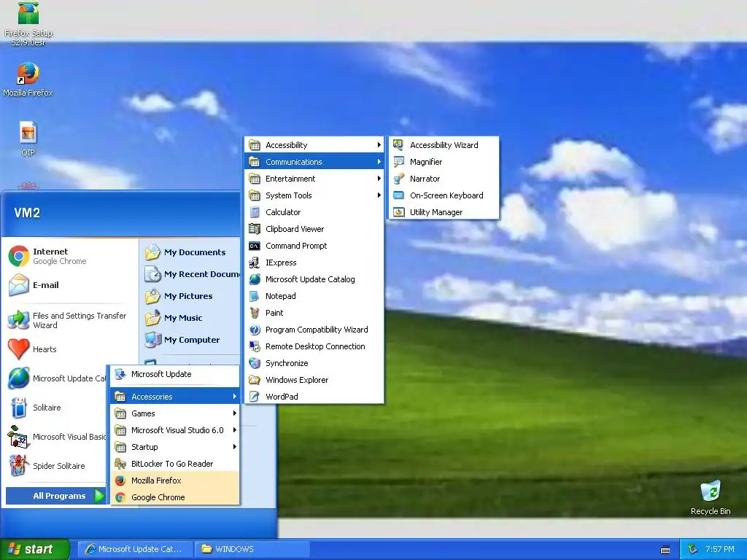Open Calculator from Accessories menu
Screen dimensions: 747x560
tap(314, 212)
